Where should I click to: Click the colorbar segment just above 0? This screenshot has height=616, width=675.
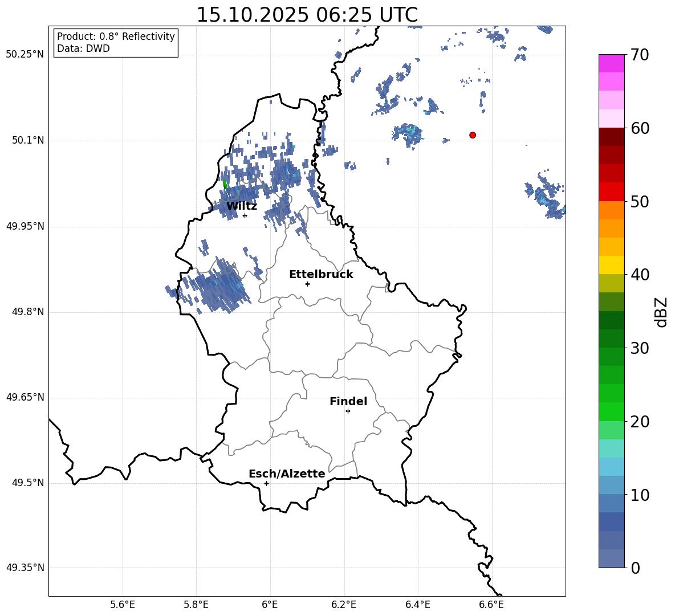pos(612,558)
